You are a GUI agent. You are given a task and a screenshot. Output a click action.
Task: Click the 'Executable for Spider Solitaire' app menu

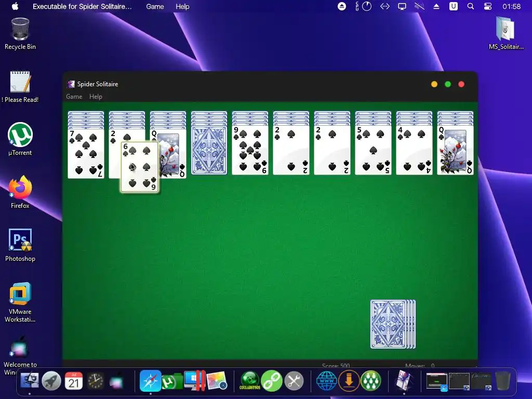click(x=82, y=6)
